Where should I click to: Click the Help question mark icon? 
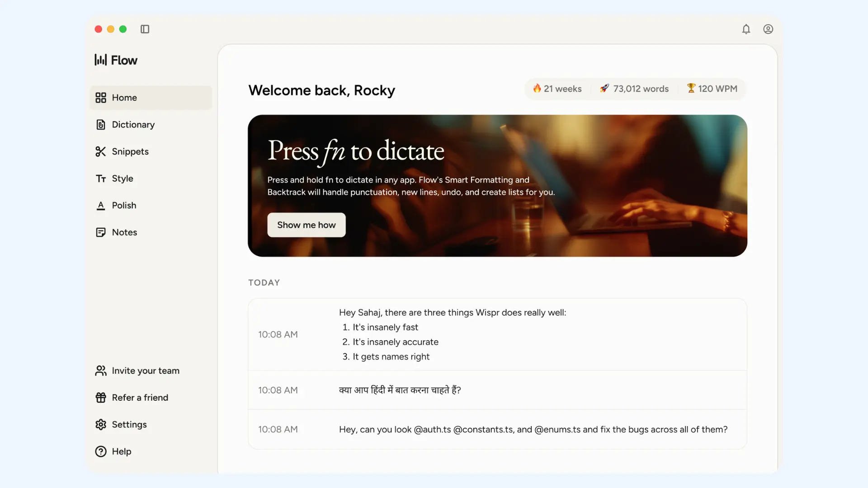coord(101,451)
